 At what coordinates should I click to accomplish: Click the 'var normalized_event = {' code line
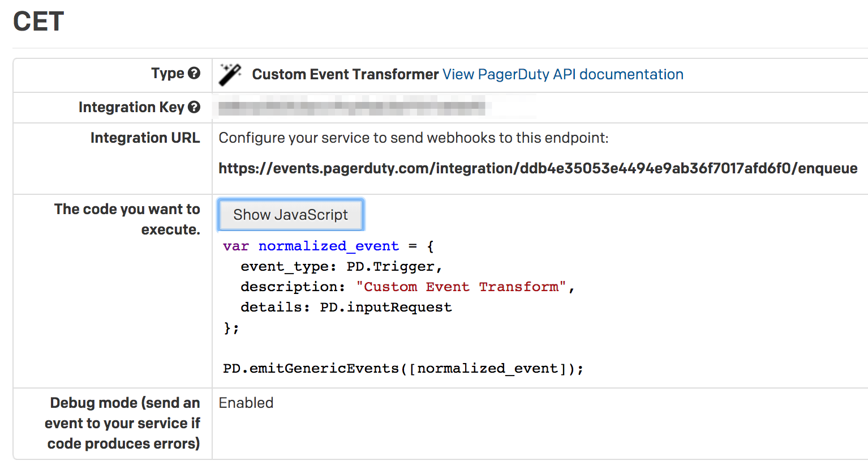pyautogui.click(x=328, y=246)
